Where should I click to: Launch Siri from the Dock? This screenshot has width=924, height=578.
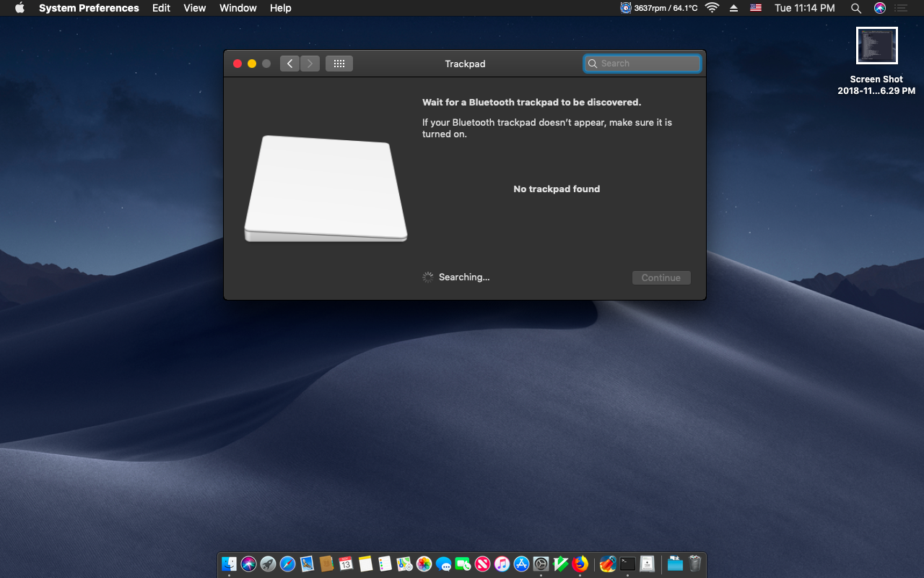(x=249, y=564)
